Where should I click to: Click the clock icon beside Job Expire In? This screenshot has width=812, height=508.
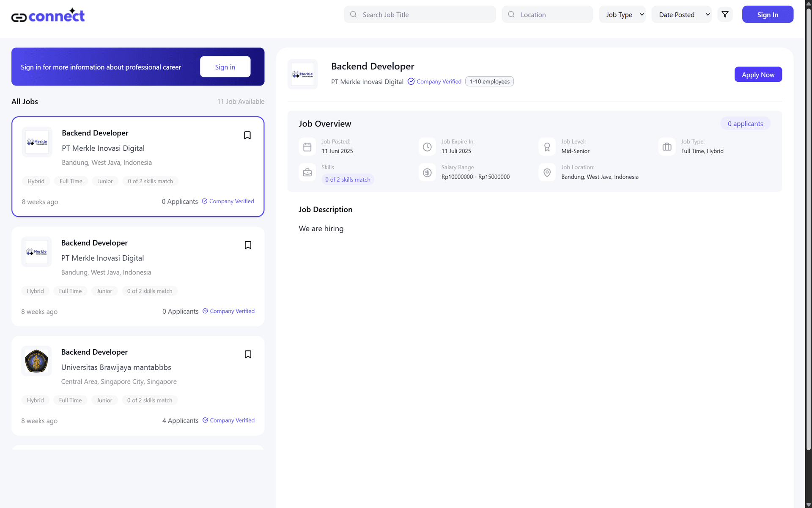pos(427,147)
